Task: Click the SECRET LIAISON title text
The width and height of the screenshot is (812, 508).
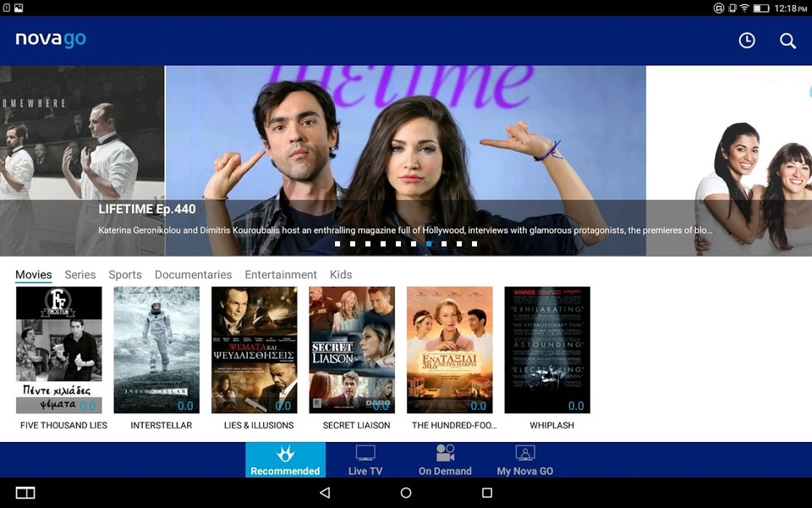Action: [x=357, y=426]
